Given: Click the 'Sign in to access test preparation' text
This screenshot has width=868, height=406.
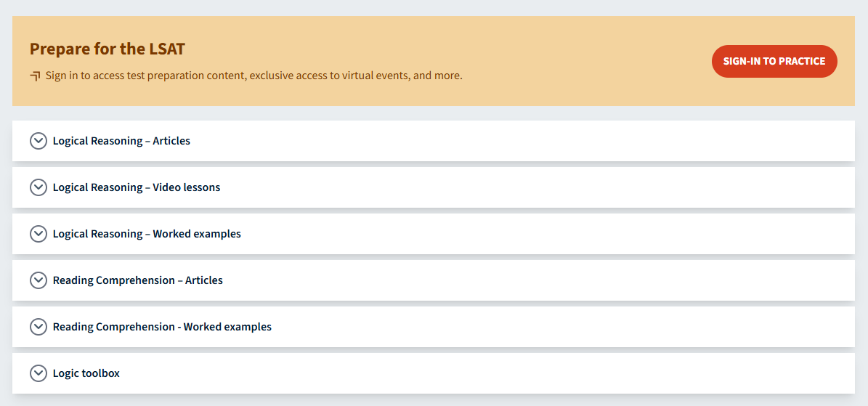Looking at the screenshot, I should pyautogui.click(x=253, y=76).
